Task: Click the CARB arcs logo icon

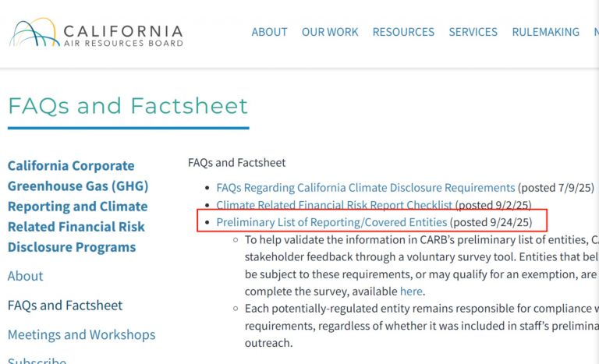Action: click(33, 34)
